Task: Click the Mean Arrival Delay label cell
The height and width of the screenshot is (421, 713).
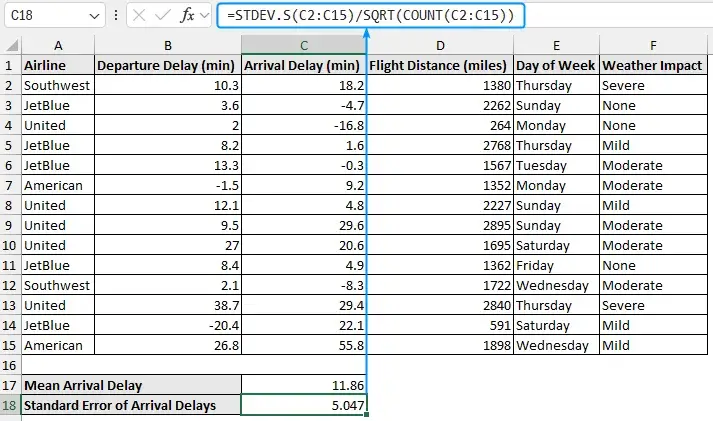Action: click(131, 386)
